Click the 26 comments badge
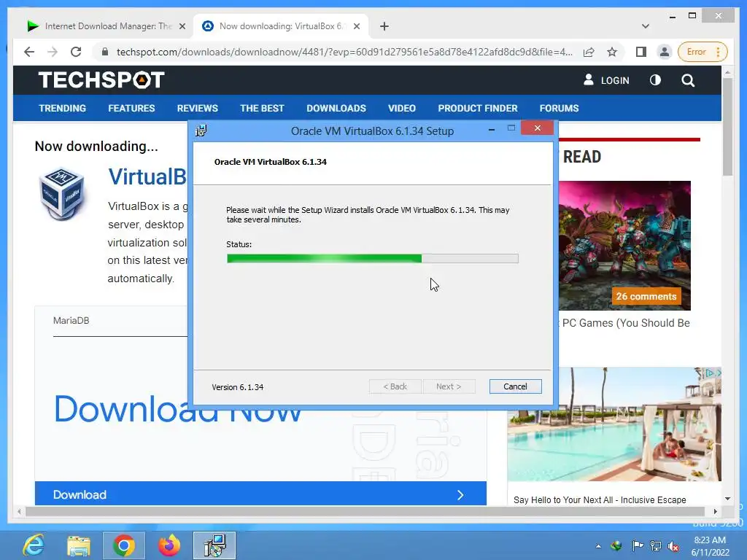The height and width of the screenshot is (560, 747). [646, 296]
